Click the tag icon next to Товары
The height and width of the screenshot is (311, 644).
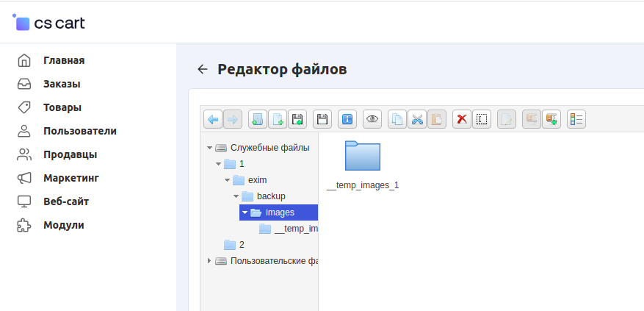click(24, 107)
